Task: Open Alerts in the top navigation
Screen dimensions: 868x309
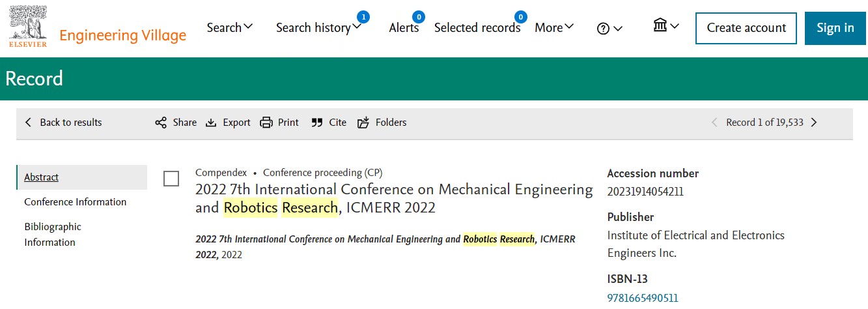Action: [x=404, y=27]
